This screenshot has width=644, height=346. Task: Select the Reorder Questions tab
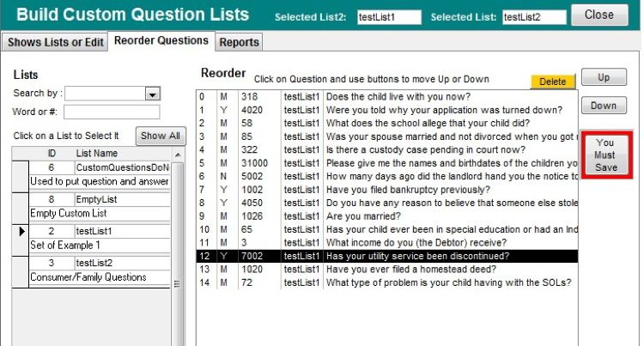pyautogui.click(x=161, y=40)
